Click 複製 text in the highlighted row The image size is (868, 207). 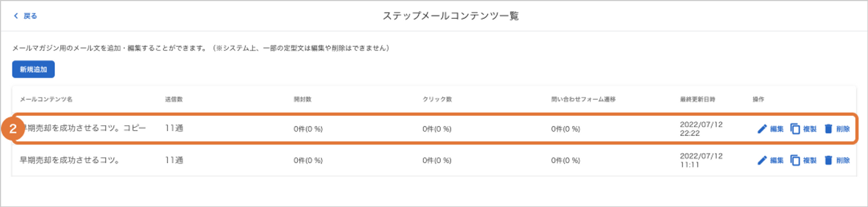coord(810,129)
